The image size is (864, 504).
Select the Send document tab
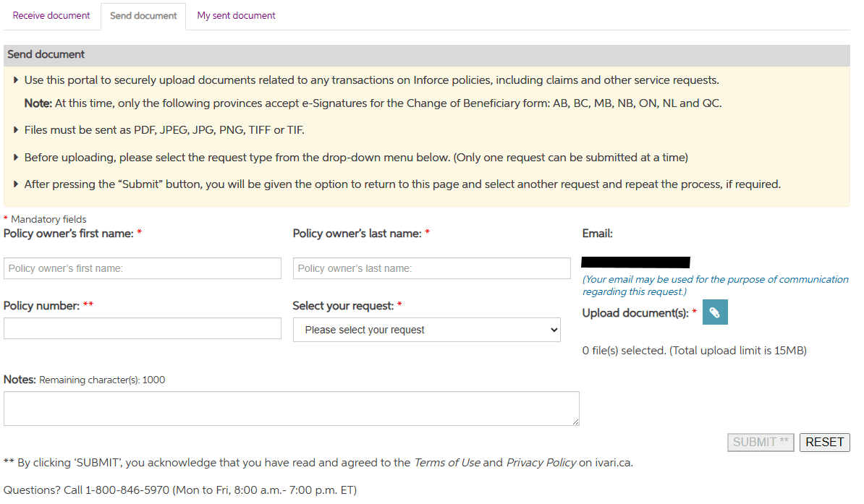(143, 16)
